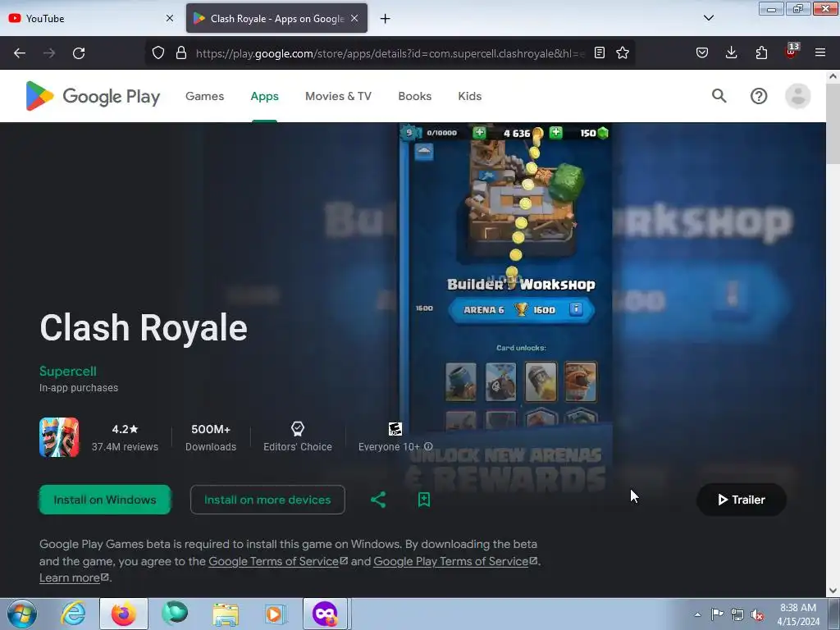The height and width of the screenshot is (630, 840).
Task: Open Google Play search
Action: [x=719, y=96]
